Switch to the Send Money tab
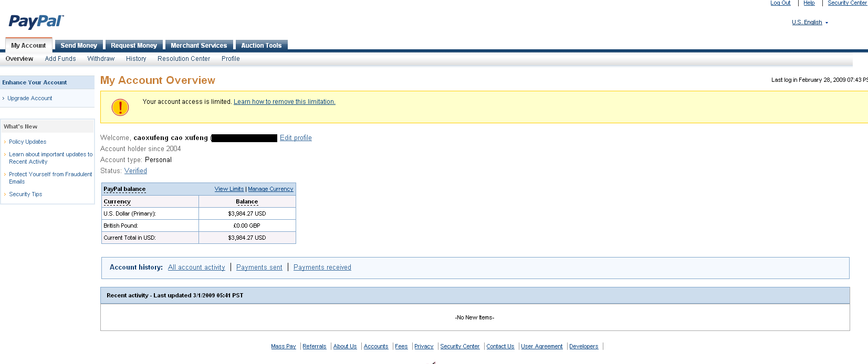 tap(79, 46)
